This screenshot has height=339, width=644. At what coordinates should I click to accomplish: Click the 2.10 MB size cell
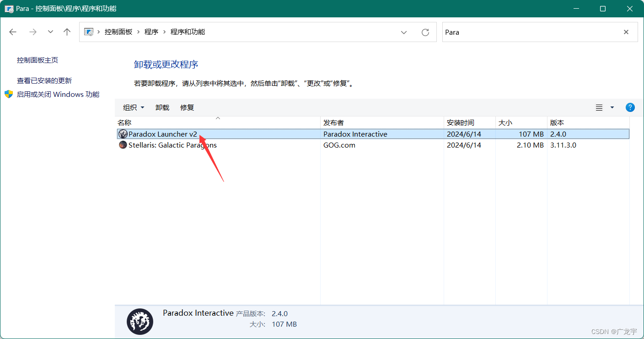pos(530,145)
